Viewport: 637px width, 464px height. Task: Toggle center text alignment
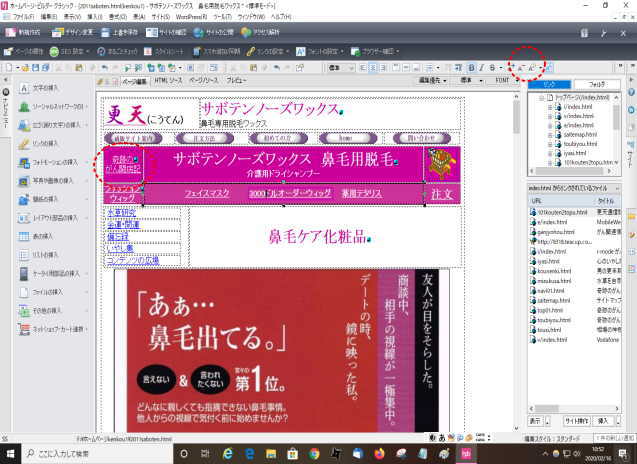[373, 68]
